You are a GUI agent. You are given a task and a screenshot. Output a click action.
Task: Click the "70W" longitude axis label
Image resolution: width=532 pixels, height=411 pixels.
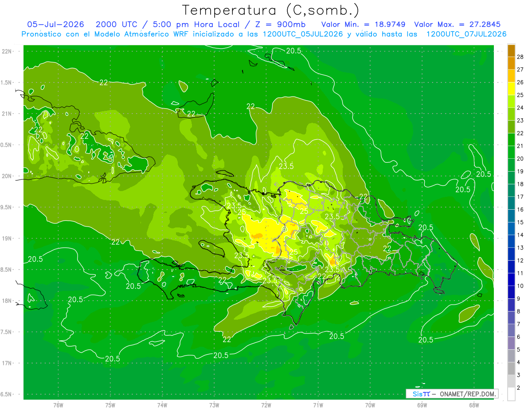tap(370, 405)
